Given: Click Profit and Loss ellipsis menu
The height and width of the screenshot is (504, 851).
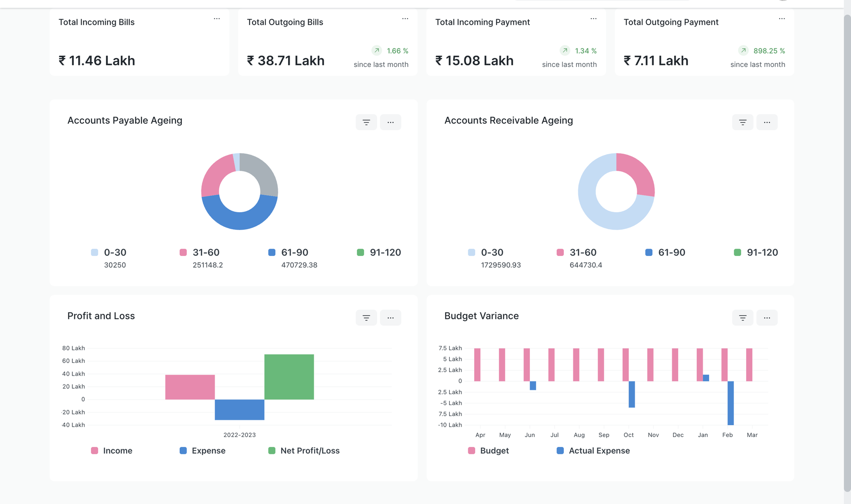Looking at the screenshot, I should point(391,317).
